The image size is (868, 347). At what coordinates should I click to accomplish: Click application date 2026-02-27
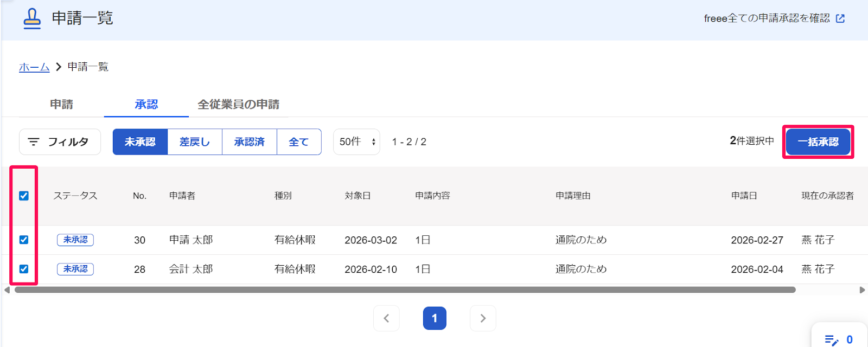[x=757, y=240]
